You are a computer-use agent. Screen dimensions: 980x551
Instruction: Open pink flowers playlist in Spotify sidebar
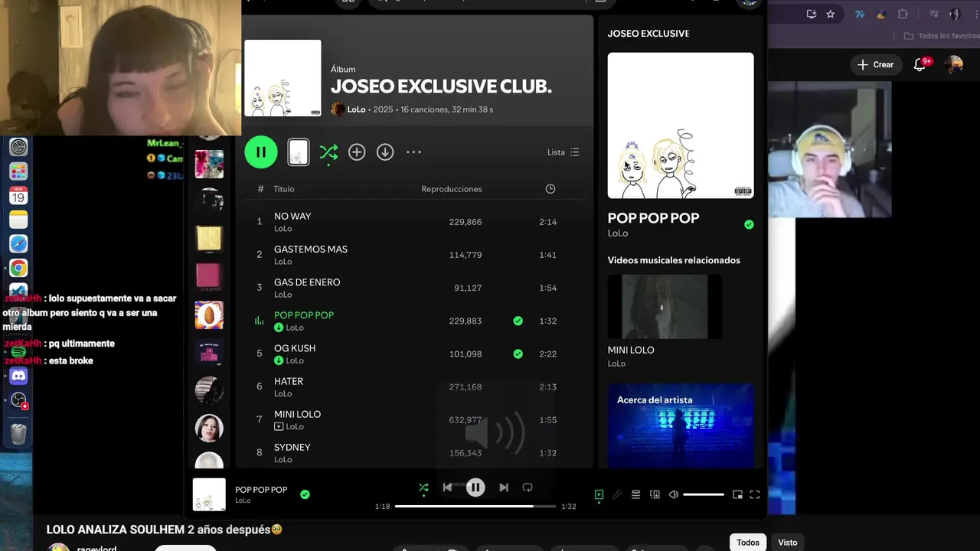pos(209,164)
